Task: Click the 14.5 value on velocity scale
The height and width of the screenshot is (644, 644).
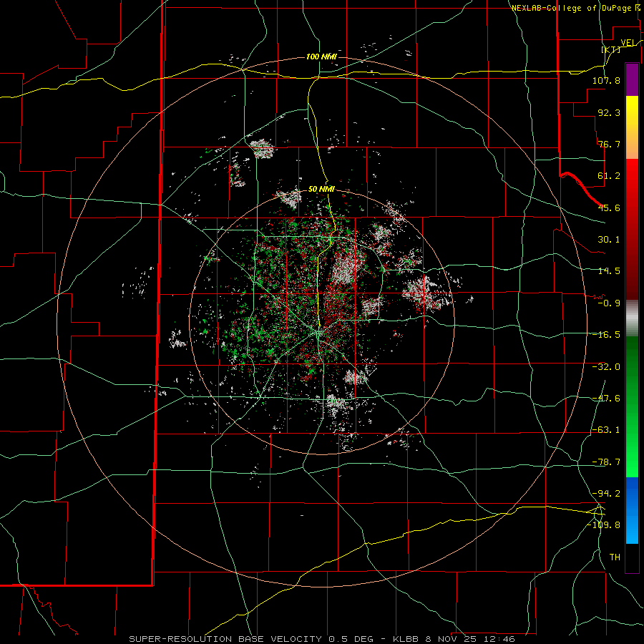Action: tap(609, 271)
